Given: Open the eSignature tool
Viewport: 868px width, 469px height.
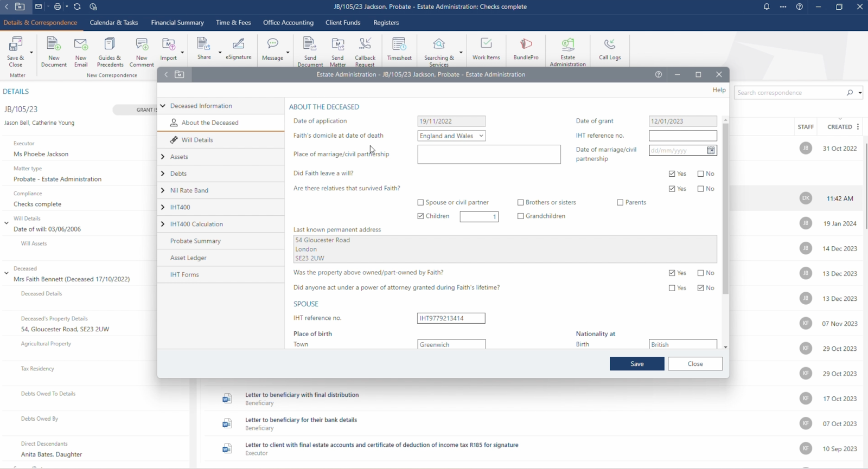Looking at the screenshot, I should click(x=239, y=48).
